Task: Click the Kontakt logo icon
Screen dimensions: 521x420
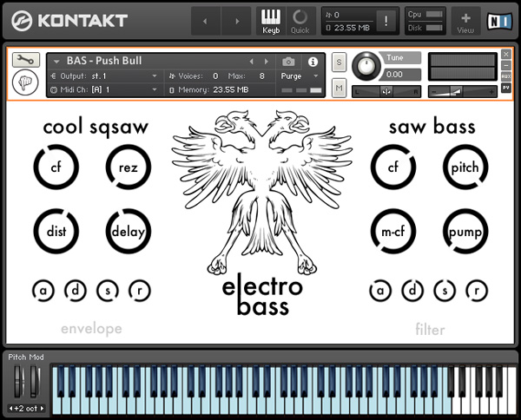Action: (x=22, y=21)
